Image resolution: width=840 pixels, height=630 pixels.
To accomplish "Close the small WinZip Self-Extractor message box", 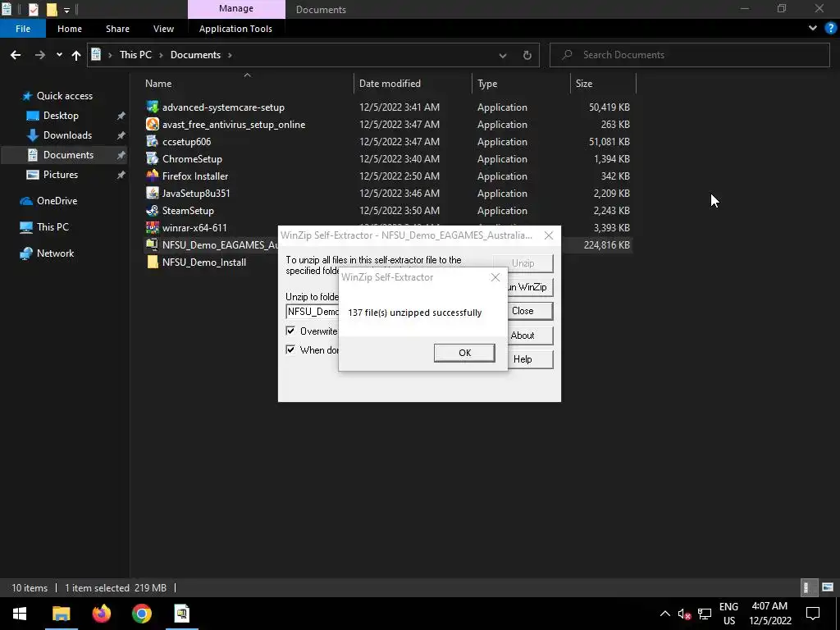I will [495, 277].
